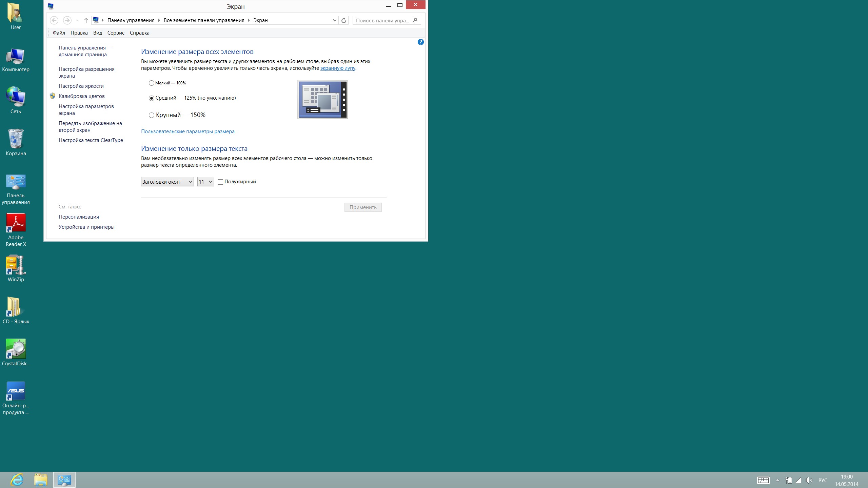868x488 pixels.
Task: Open the Вид menu
Action: [97, 33]
